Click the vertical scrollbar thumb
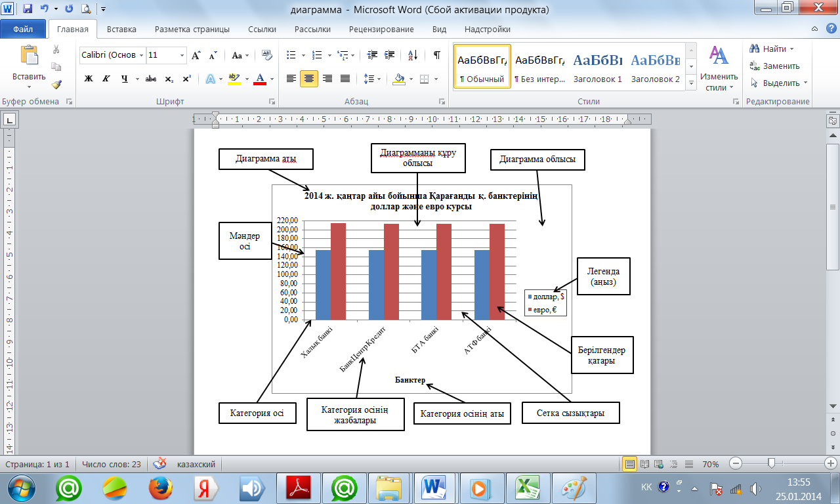 [832, 207]
